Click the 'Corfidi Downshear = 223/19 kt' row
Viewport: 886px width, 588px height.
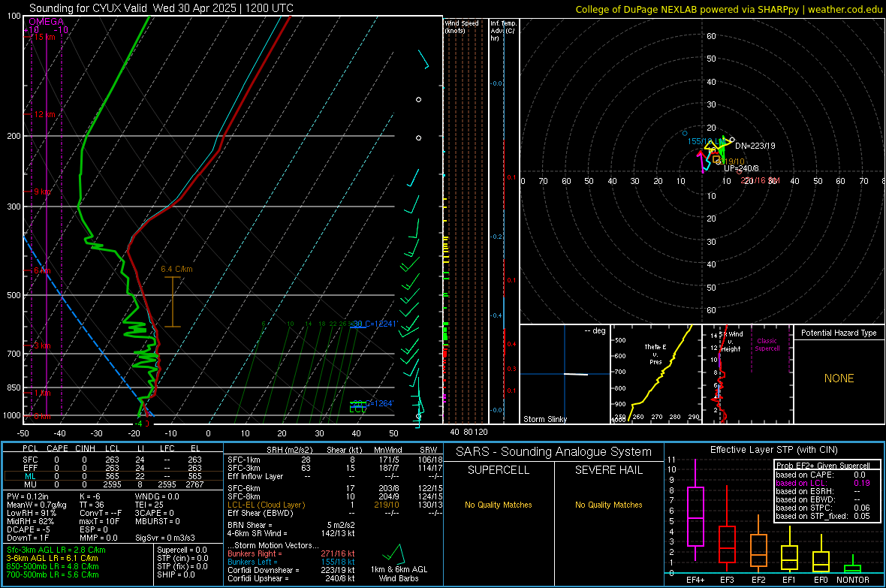tap(291, 570)
